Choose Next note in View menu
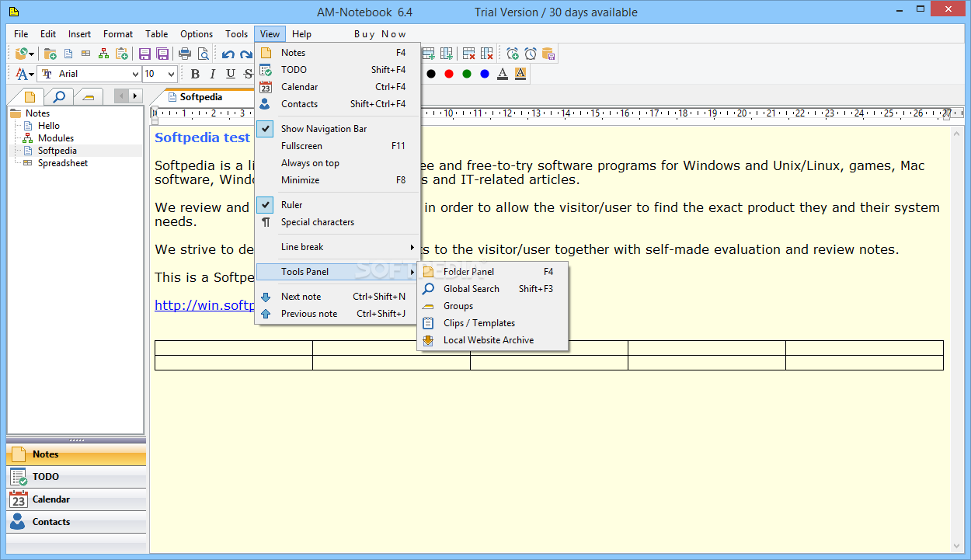Screen dimensions: 971x560 [x=338, y=297]
